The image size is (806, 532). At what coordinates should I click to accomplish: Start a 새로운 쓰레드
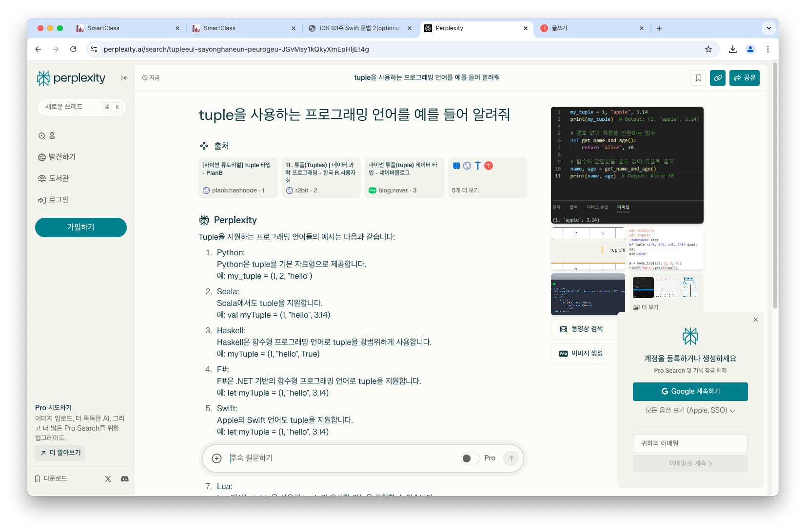pos(81,107)
